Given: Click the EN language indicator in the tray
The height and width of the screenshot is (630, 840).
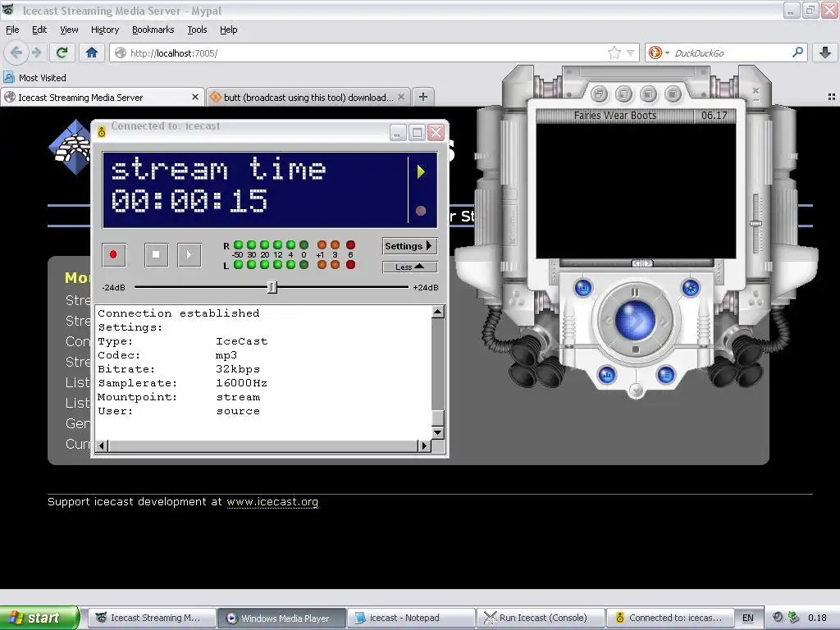Looking at the screenshot, I should [748, 619].
